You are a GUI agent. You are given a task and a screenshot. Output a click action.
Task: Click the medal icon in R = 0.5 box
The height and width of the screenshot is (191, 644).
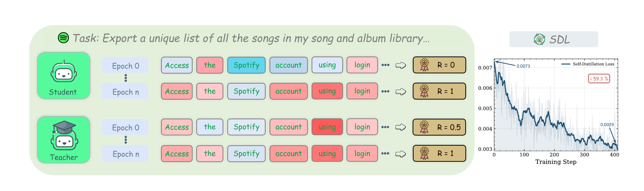[x=424, y=127]
